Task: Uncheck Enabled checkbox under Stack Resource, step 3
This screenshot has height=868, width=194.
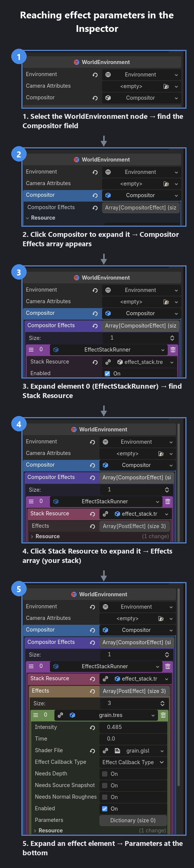Action: [107, 374]
